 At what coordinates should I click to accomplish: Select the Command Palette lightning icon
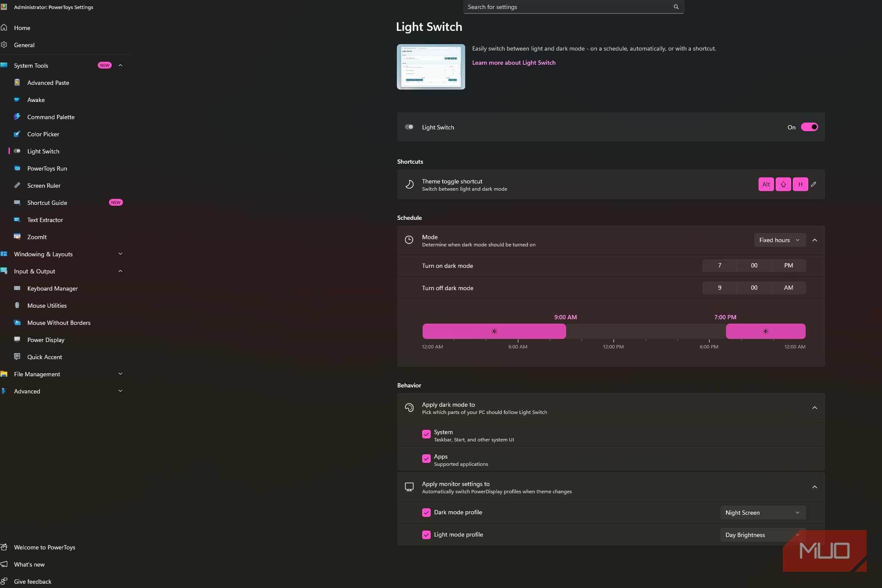pyautogui.click(x=17, y=117)
